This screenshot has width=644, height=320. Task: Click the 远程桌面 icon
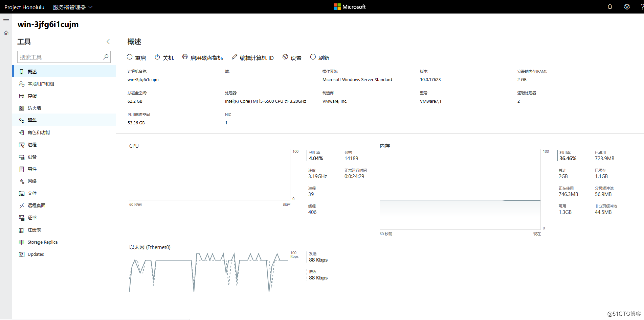pos(22,205)
